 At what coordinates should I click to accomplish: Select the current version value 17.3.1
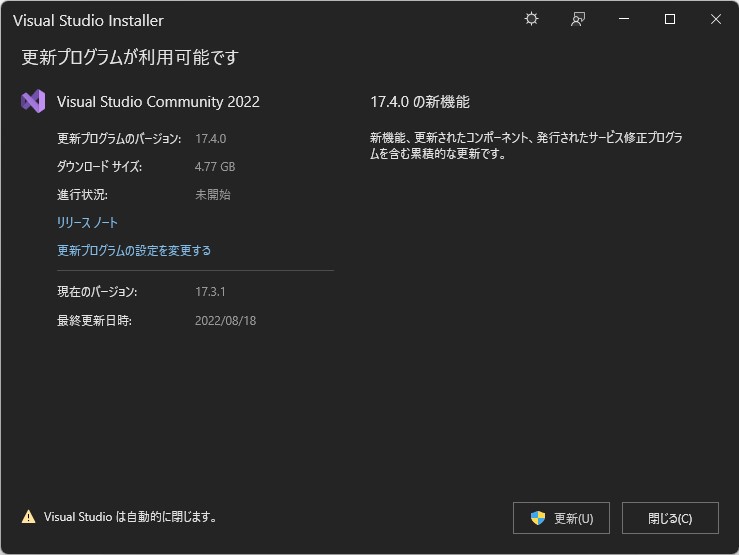pos(210,292)
